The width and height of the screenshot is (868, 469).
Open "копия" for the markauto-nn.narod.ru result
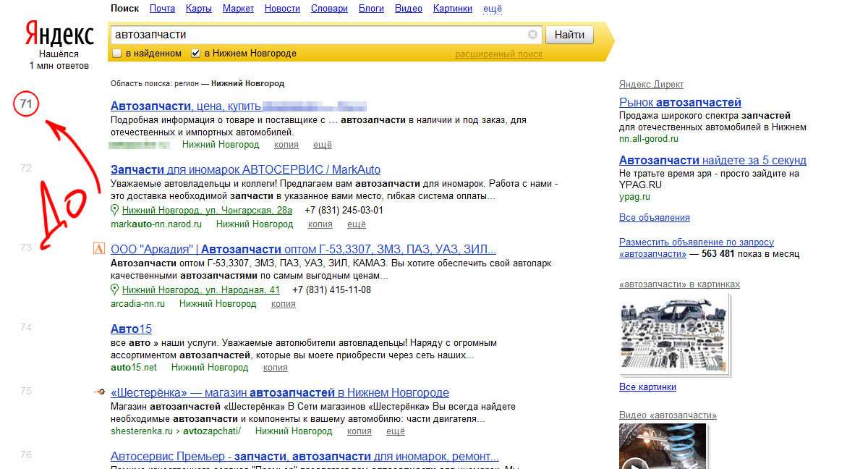pyautogui.click(x=320, y=224)
